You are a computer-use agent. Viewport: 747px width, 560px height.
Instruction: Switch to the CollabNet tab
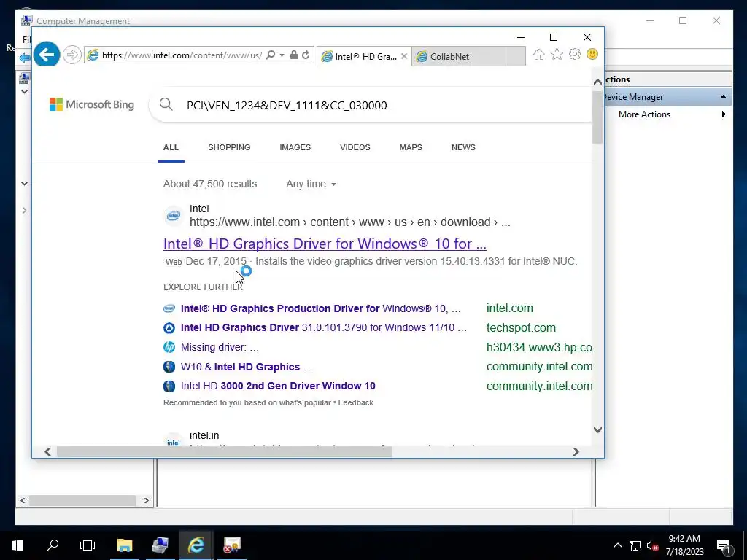460,57
